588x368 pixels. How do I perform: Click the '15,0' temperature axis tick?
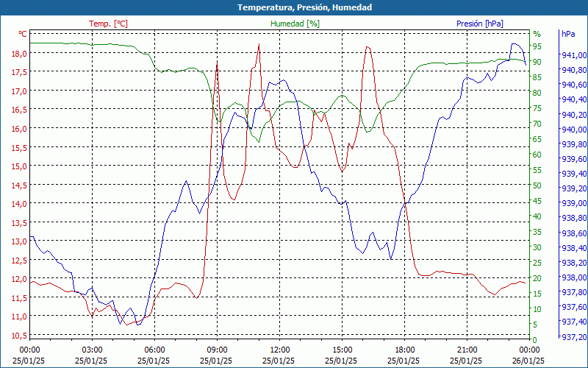click(20, 166)
